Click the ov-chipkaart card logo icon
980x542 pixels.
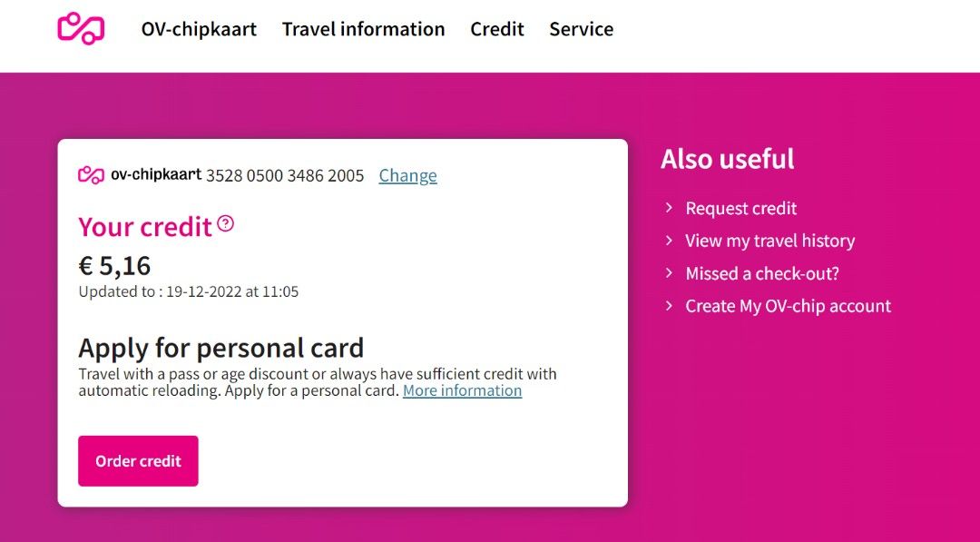(x=92, y=175)
